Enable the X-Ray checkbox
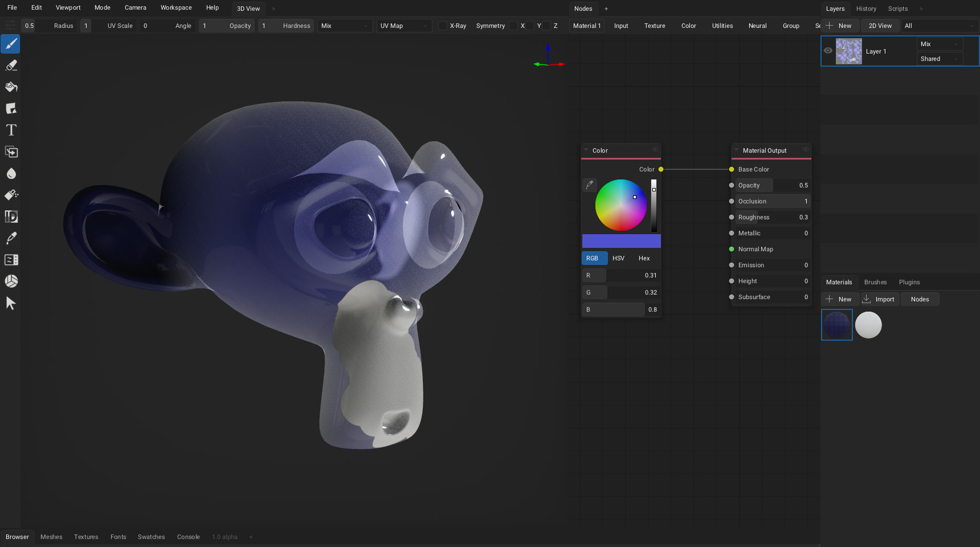980x547 pixels. [443, 26]
